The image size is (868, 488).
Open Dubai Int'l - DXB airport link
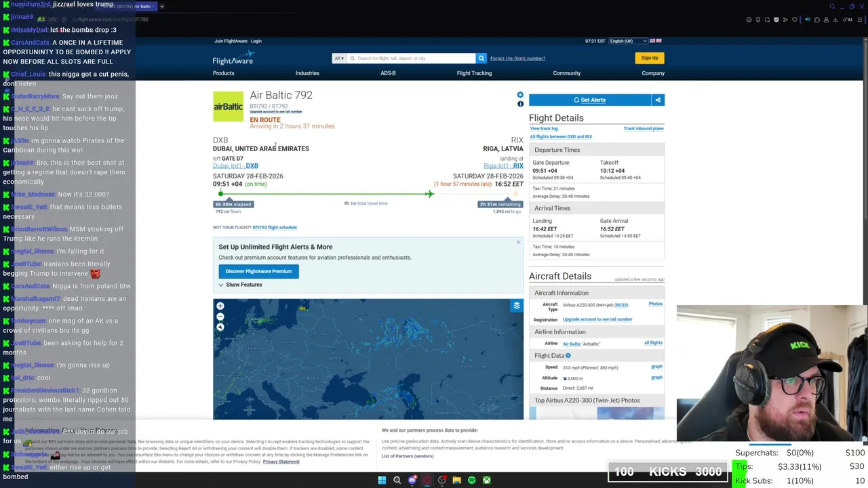pyautogui.click(x=235, y=165)
